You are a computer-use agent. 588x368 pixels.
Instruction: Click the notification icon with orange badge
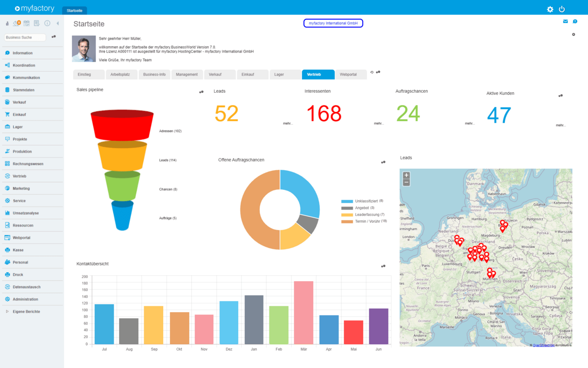click(x=17, y=23)
